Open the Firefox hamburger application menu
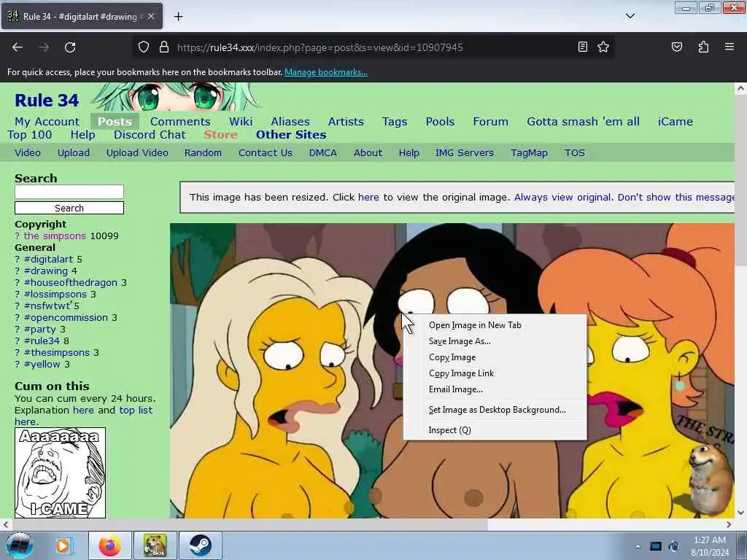747x560 pixels. click(x=729, y=47)
